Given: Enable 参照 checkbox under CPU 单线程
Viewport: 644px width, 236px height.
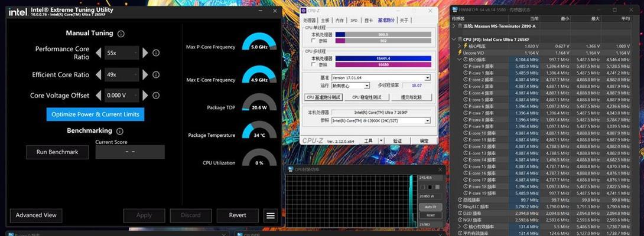Looking at the screenshot, I should pyautogui.click(x=314, y=41).
